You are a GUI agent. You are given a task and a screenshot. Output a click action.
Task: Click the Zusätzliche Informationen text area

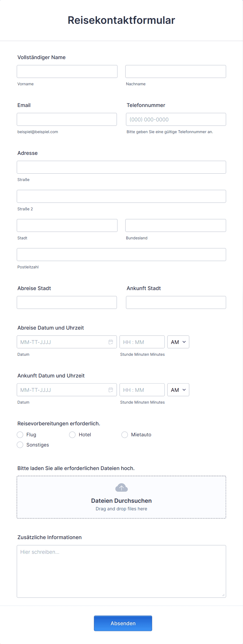tap(121, 570)
